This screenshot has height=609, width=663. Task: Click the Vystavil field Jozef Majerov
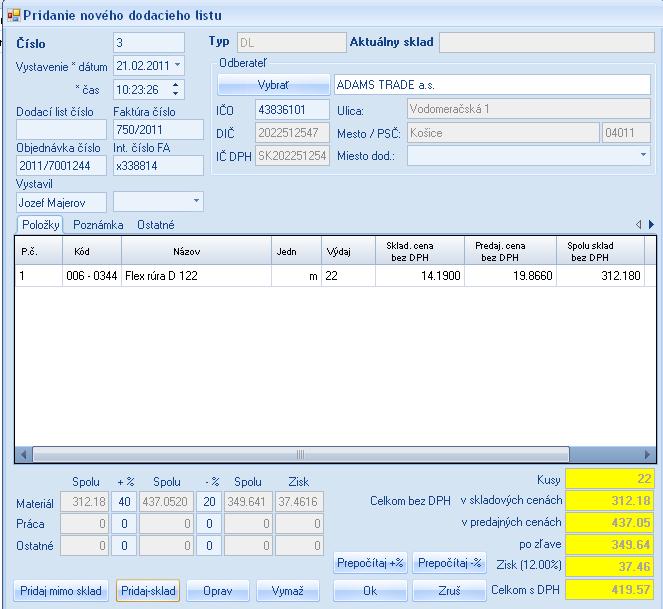(x=61, y=203)
